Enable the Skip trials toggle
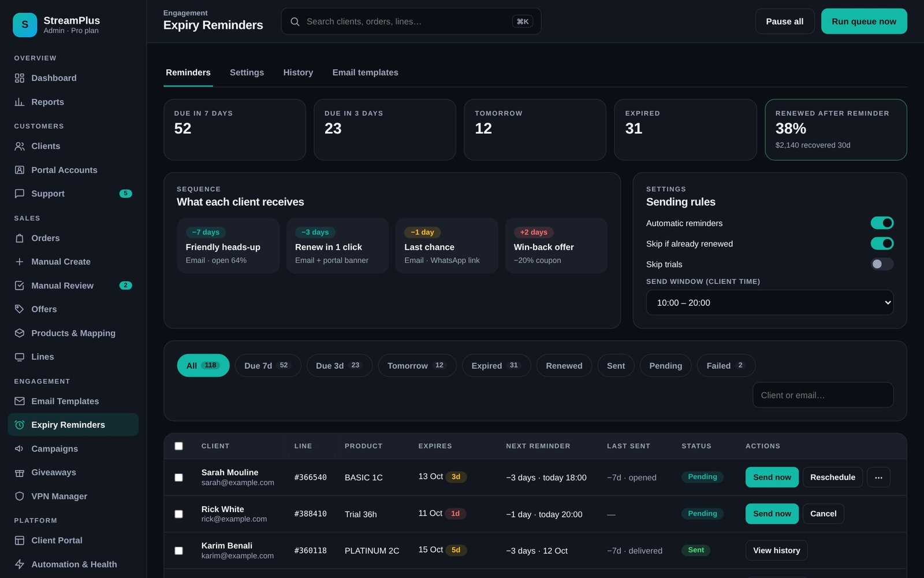The image size is (924, 578). [x=882, y=264]
